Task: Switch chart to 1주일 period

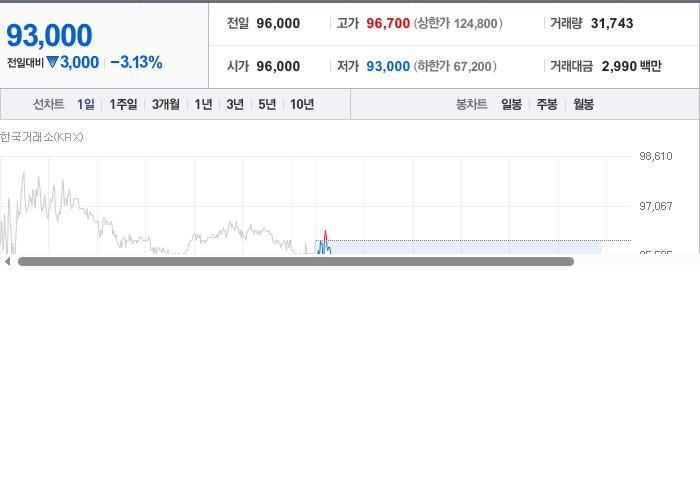Action: pos(123,104)
